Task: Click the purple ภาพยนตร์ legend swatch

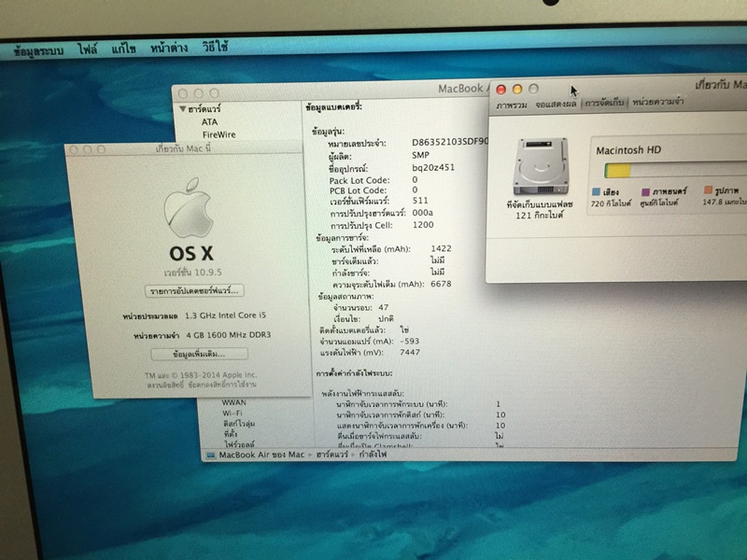Action: click(645, 191)
